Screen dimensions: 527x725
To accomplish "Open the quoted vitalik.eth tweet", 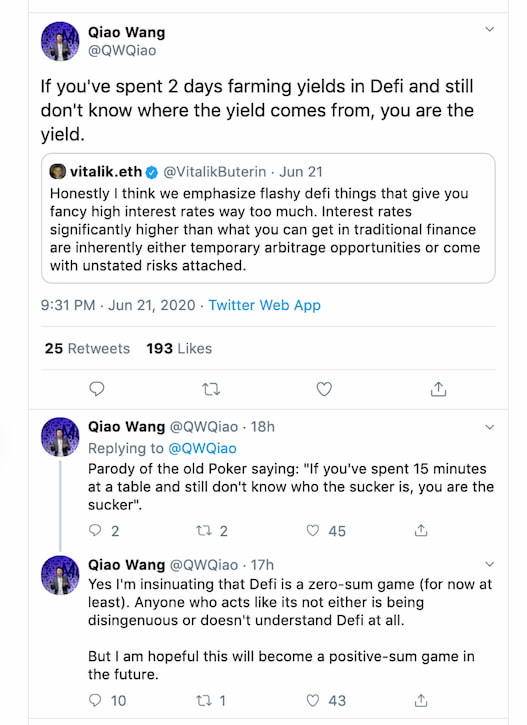I will click(x=268, y=218).
